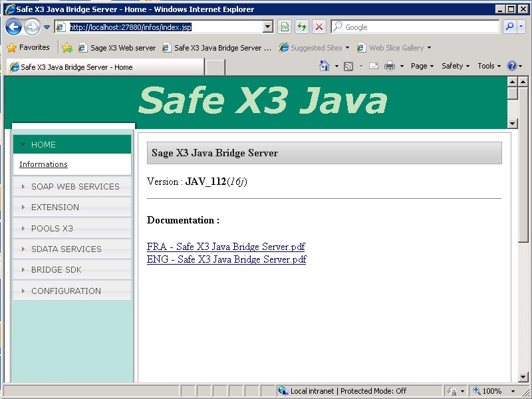Image resolution: width=532 pixels, height=399 pixels.
Task: Adjust page zoom via the 100% control
Action: [x=491, y=391]
